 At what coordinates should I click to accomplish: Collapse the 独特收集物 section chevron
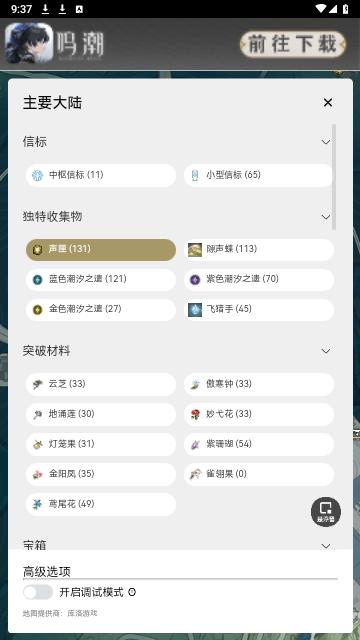click(326, 217)
